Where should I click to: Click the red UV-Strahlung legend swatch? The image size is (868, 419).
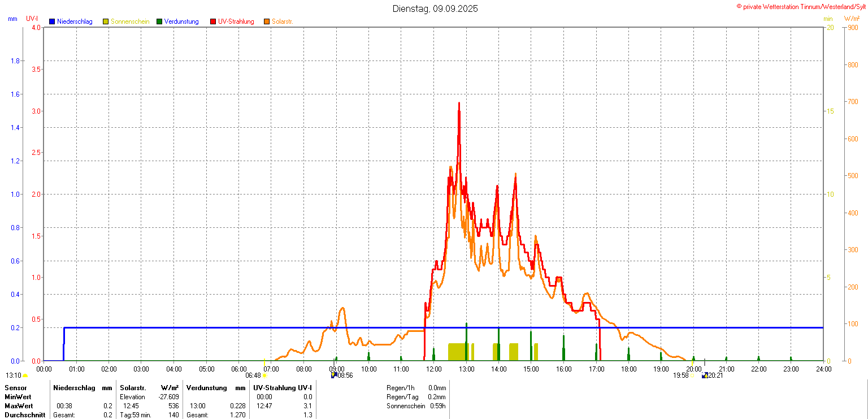tap(213, 21)
